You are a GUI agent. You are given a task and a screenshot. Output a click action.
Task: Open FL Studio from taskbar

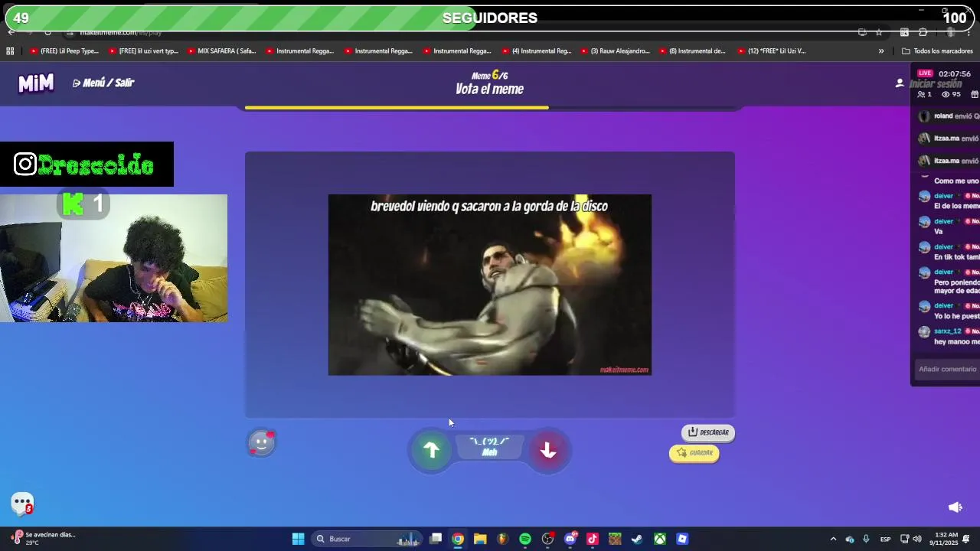pyautogui.click(x=502, y=539)
